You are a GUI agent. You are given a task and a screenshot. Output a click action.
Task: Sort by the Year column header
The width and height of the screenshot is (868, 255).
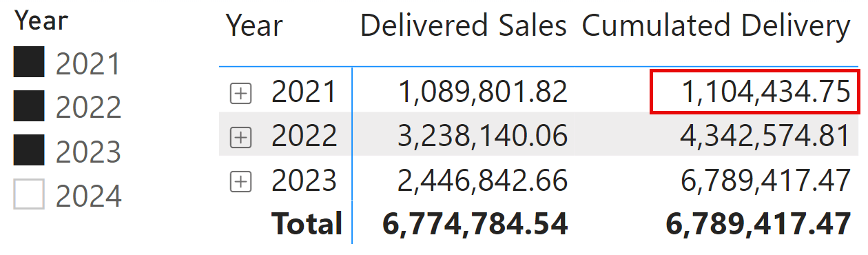254,26
